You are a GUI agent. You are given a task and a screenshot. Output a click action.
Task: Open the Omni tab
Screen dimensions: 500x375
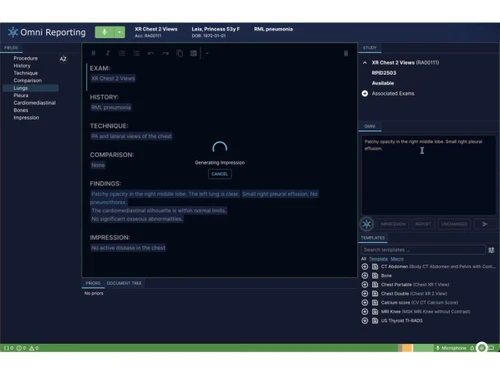tap(370, 126)
